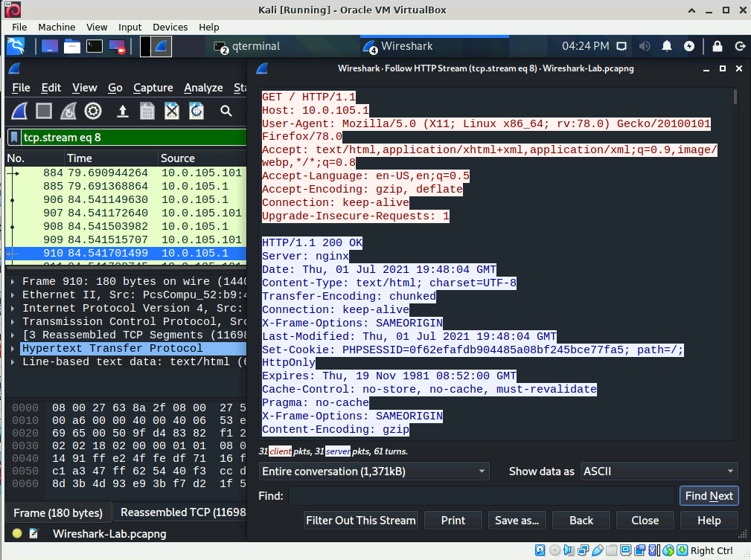This screenshot has height=560, width=751.
Task: Switch to Reassembled TCP tab
Action: point(180,512)
